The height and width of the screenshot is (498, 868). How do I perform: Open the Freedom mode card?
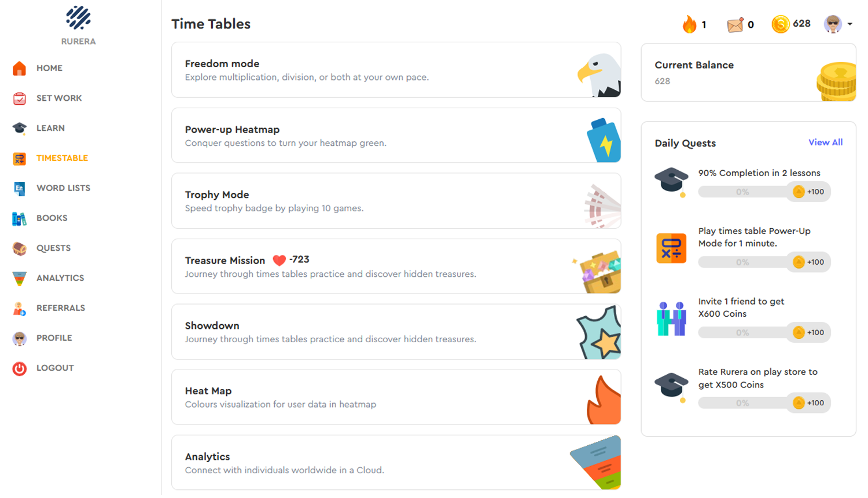[396, 70]
